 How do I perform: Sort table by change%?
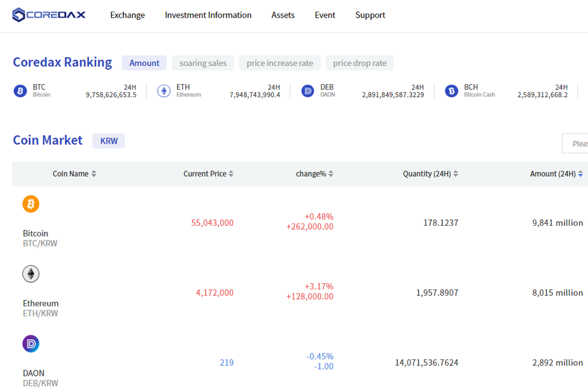click(315, 174)
